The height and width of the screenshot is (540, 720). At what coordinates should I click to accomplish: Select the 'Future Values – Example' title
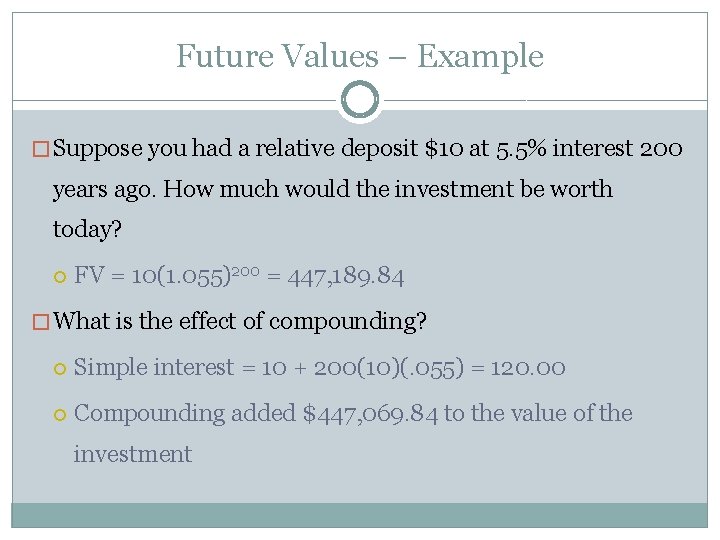pyautogui.click(x=360, y=56)
